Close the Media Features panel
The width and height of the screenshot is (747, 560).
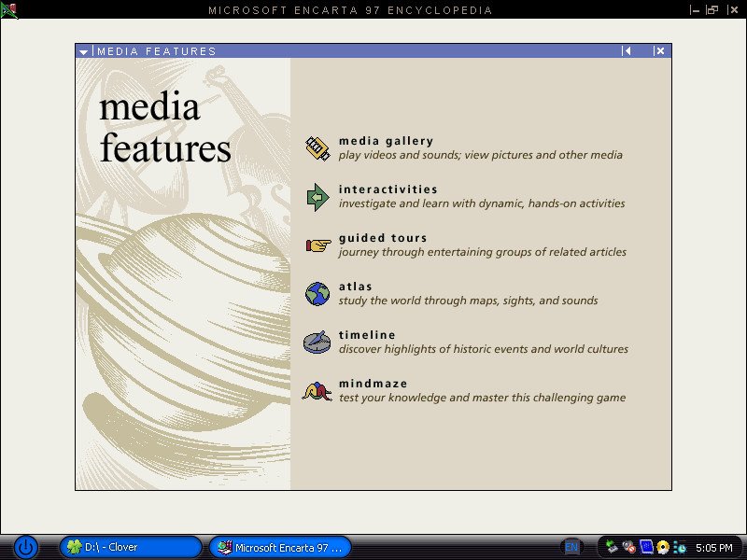pos(659,51)
